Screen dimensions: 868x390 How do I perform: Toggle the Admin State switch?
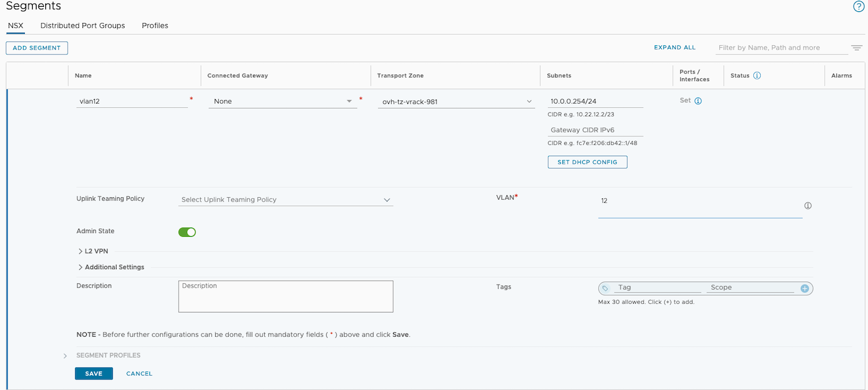pos(187,232)
